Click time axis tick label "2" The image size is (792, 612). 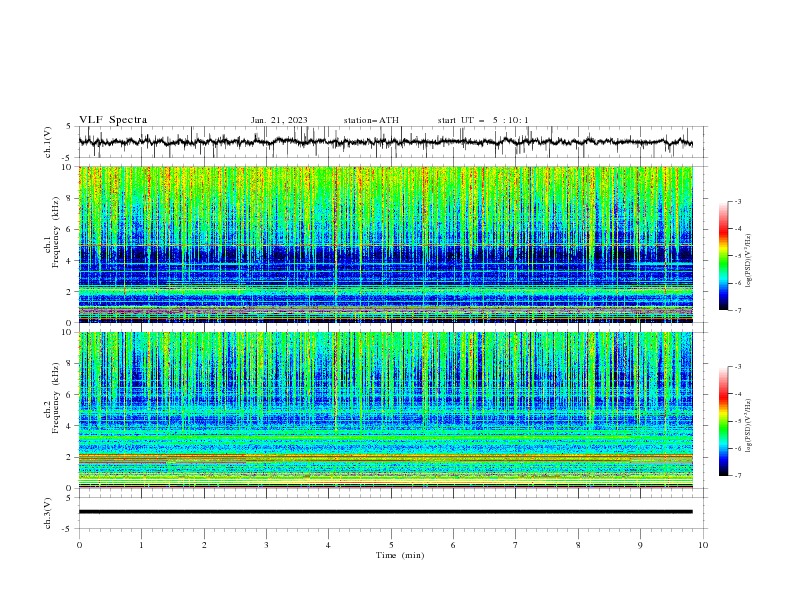204,545
